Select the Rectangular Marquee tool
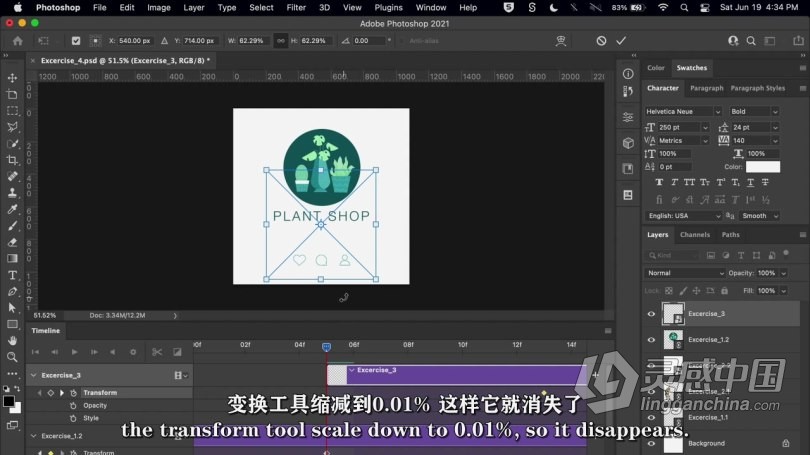Screen dimensions: 810x455 pos(12,111)
